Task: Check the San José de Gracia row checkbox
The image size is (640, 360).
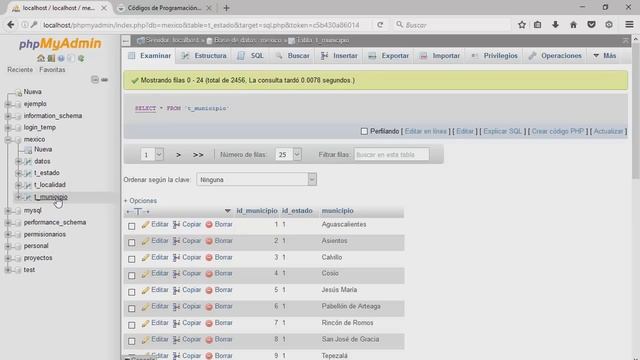Action: coord(131,341)
